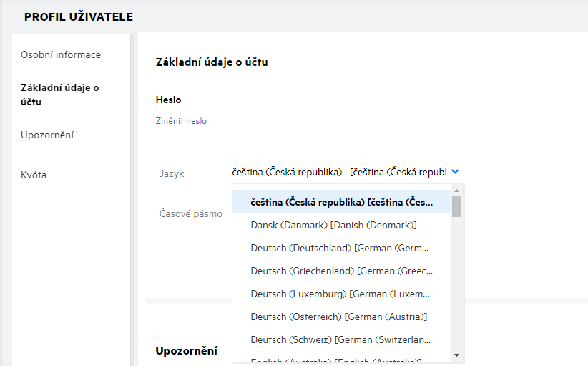Pick the Deutsch (Österreich) option
This screenshot has height=366, width=588.
coord(339,317)
